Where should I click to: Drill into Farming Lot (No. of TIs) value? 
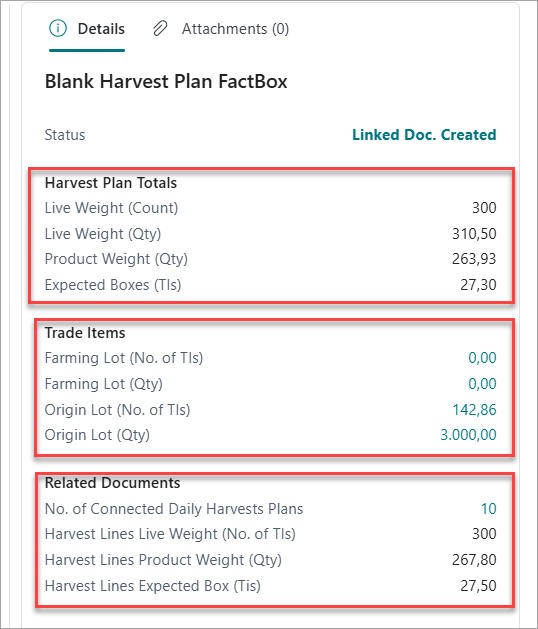pos(482,357)
